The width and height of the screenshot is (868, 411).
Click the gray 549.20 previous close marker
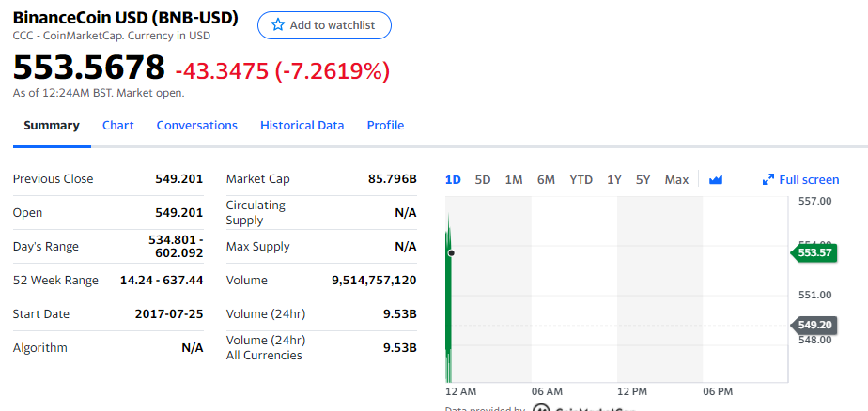click(x=814, y=325)
